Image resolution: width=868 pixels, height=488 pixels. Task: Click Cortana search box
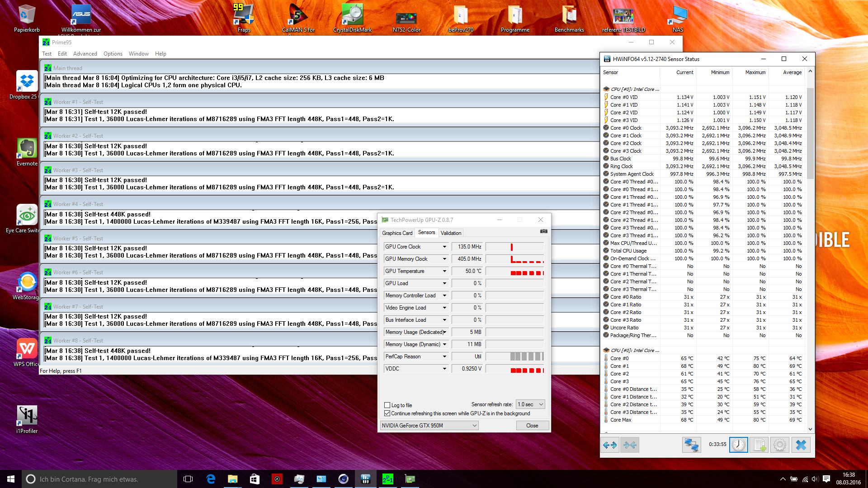pos(99,479)
